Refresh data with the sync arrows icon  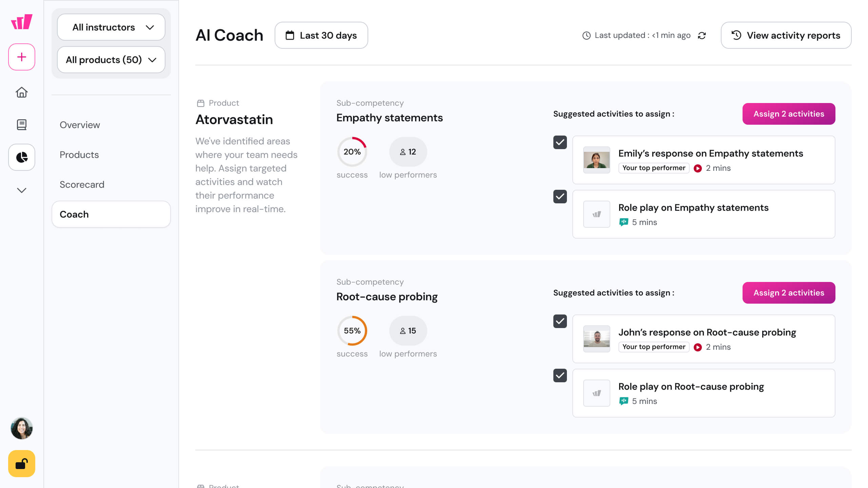coord(702,36)
